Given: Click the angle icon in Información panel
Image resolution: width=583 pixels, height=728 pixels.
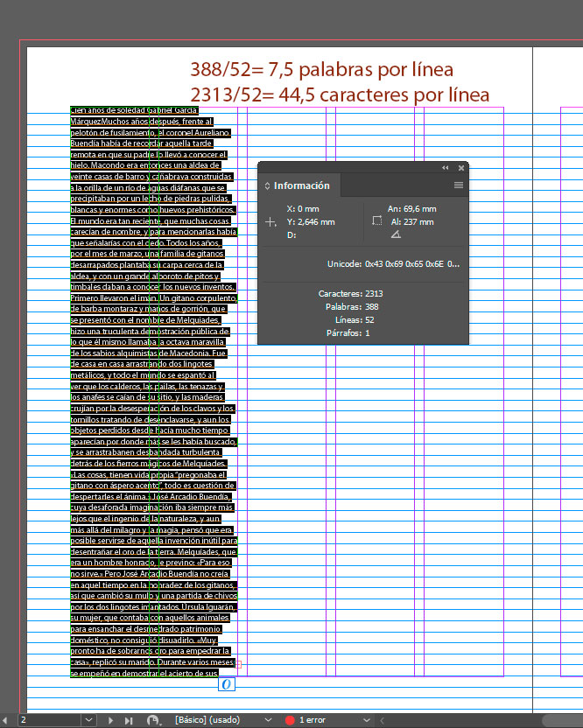Looking at the screenshot, I should [396, 234].
